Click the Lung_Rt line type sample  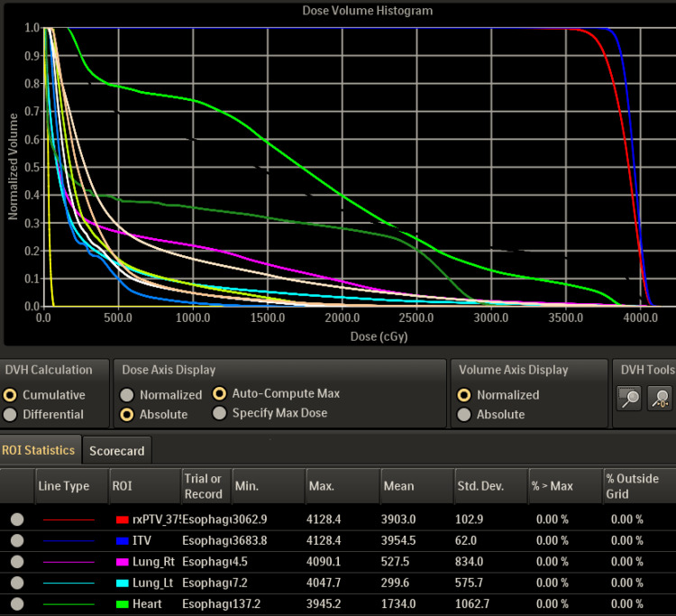click(69, 562)
